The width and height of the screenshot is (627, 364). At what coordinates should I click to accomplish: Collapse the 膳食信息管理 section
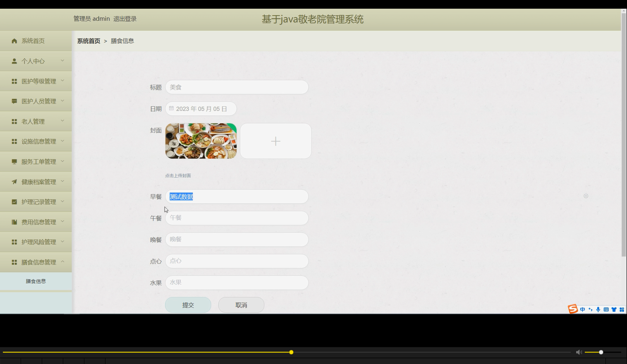click(36, 261)
